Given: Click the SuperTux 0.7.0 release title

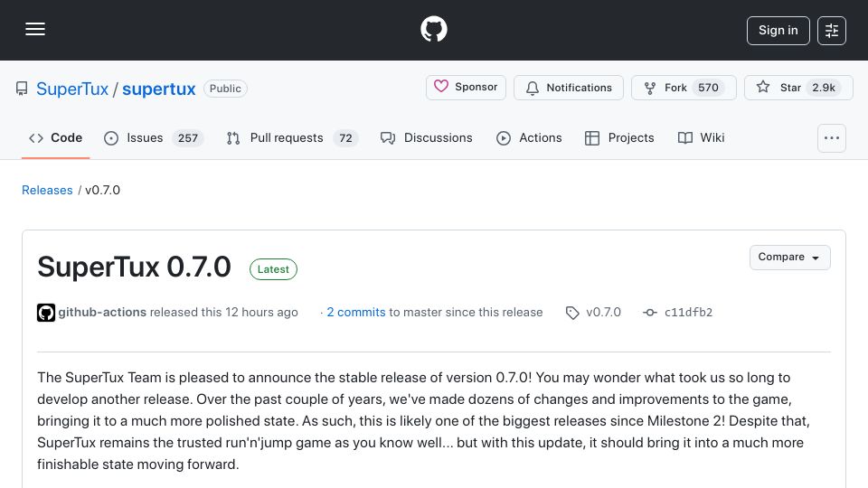Looking at the screenshot, I should tap(134, 267).
